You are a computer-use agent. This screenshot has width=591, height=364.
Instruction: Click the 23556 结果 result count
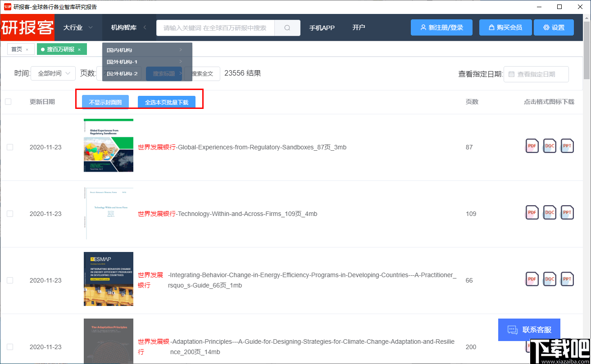pos(242,73)
